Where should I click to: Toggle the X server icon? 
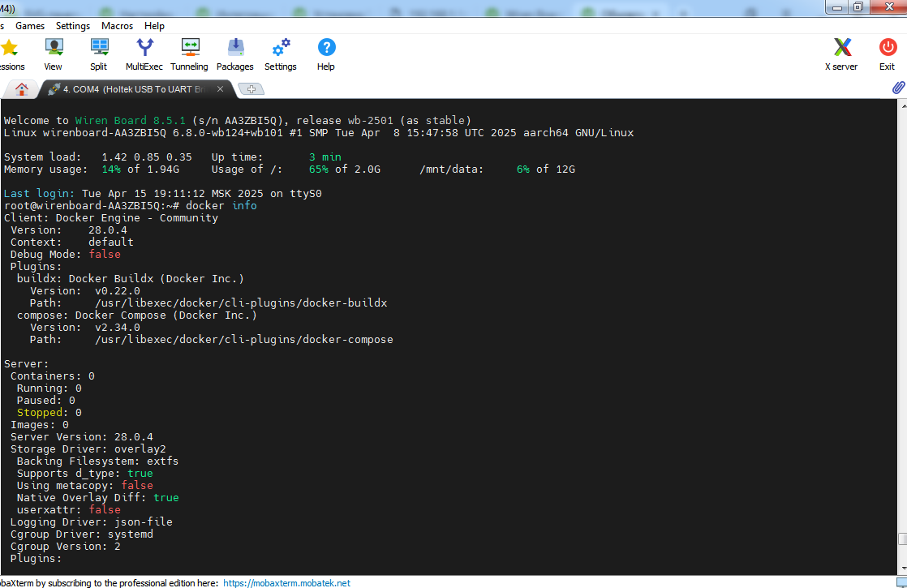click(842, 47)
